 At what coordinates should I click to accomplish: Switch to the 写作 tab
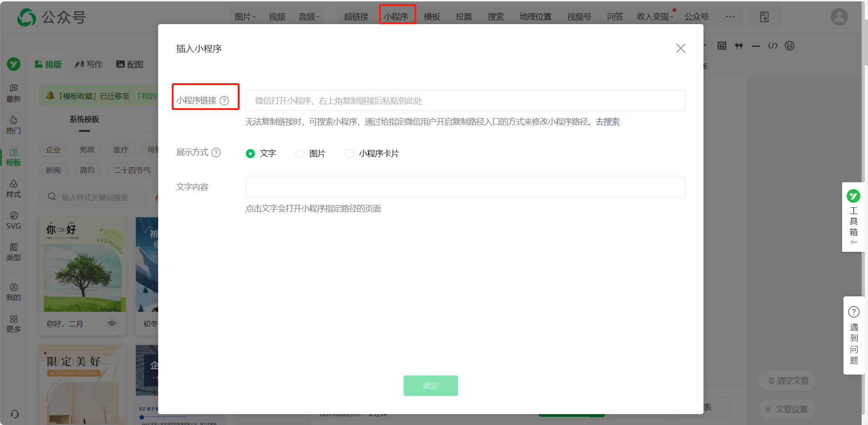pyautogui.click(x=89, y=65)
